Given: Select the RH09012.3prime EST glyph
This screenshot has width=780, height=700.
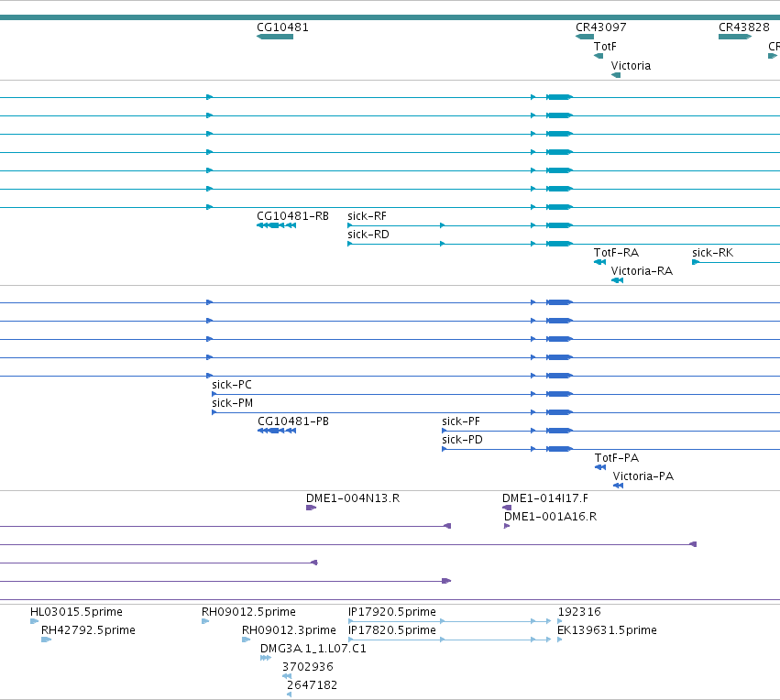Looking at the screenshot, I should 247,640.
